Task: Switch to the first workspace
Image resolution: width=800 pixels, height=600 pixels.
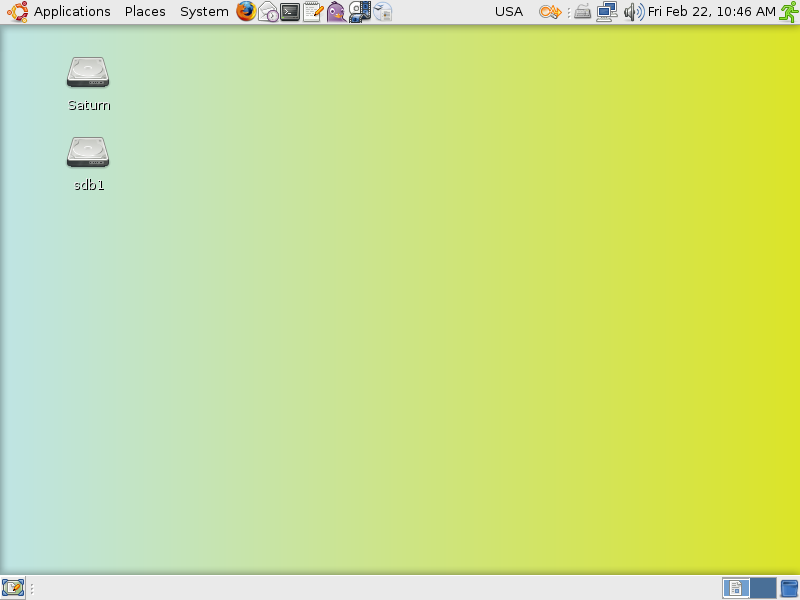Action: [736, 588]
